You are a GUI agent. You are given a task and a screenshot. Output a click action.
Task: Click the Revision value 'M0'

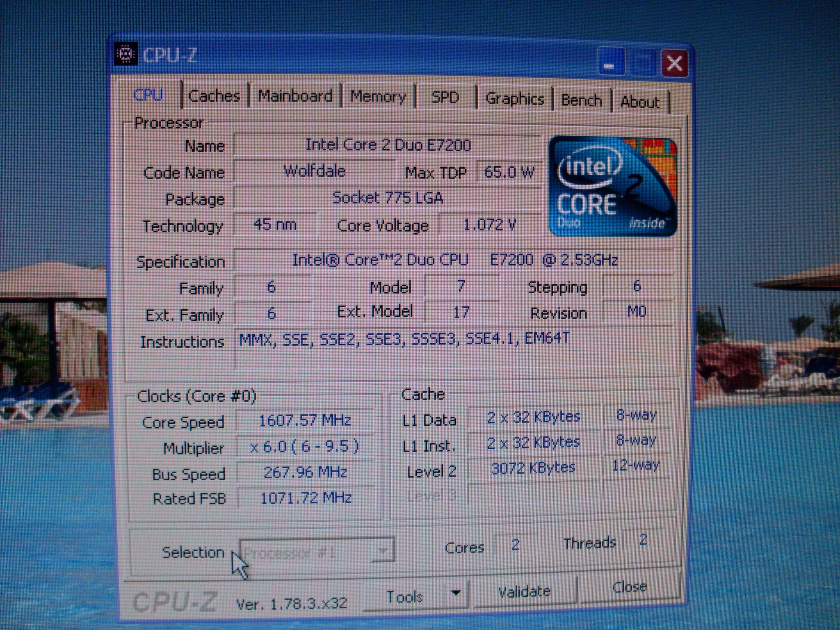[637, 312]
